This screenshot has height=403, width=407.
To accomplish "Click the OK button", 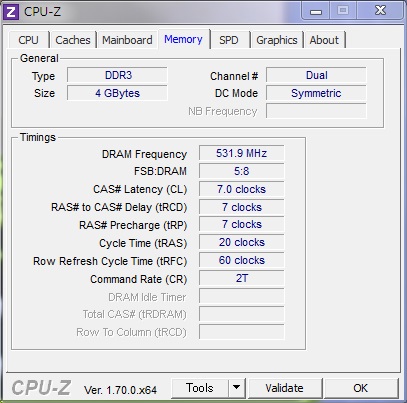I will [x=361, y=388].
